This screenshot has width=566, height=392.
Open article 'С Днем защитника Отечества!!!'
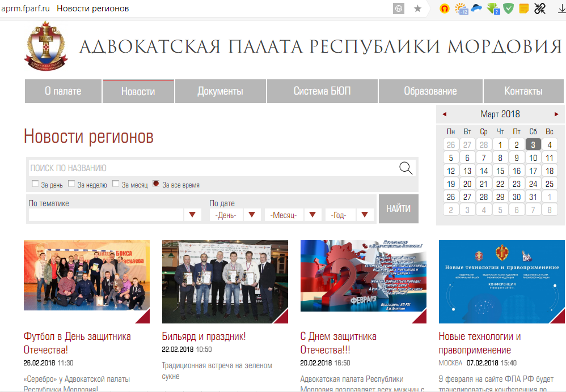click(x=338, y=343)
